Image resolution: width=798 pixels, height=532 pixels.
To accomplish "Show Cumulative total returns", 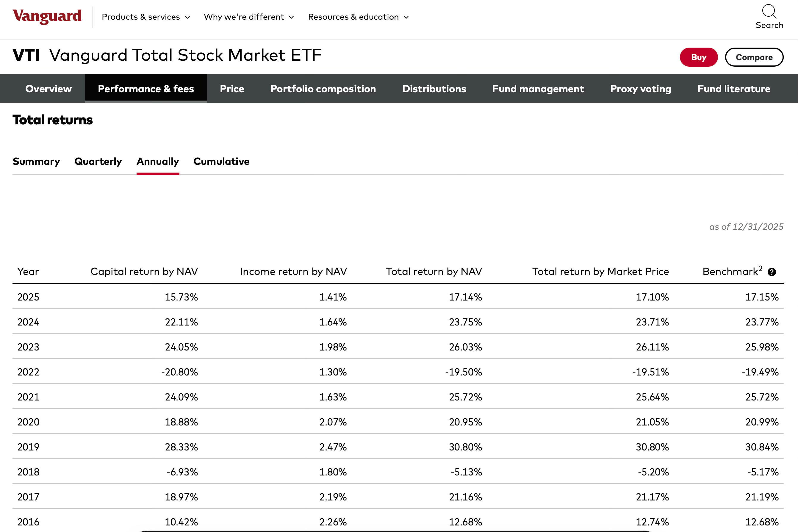I will (221, 162).
